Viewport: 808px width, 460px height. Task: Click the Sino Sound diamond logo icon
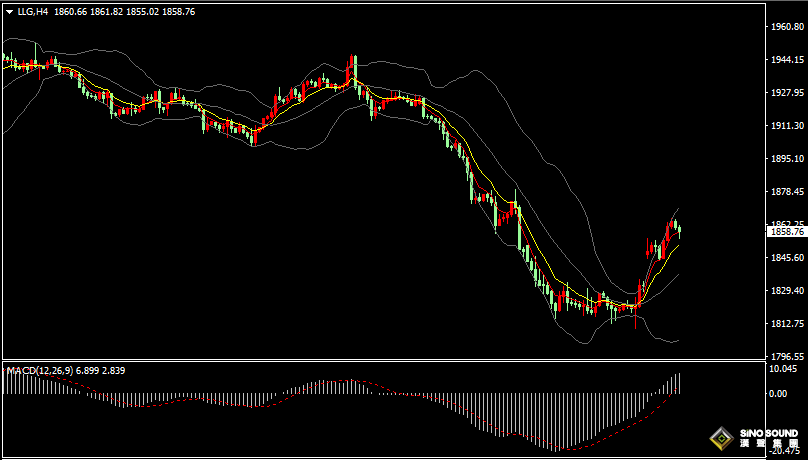pos(720,438)
